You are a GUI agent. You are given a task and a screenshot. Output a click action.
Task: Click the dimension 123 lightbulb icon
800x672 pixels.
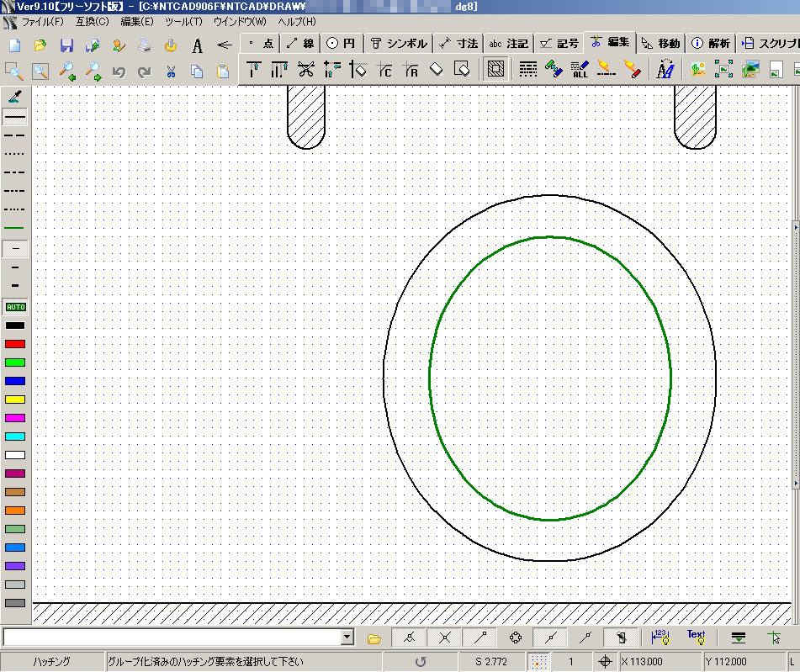(660, 638)
